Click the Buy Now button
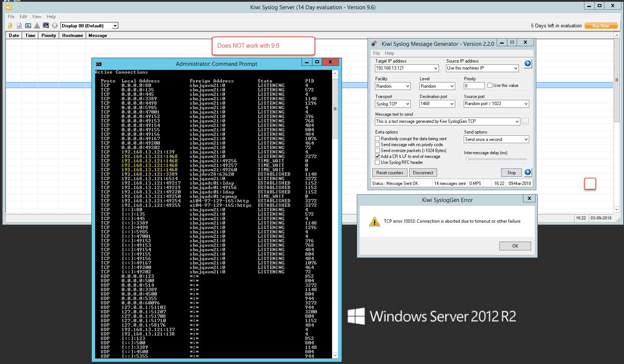The height and width of the screenshot is (364, 624). (x=601, y=26)
